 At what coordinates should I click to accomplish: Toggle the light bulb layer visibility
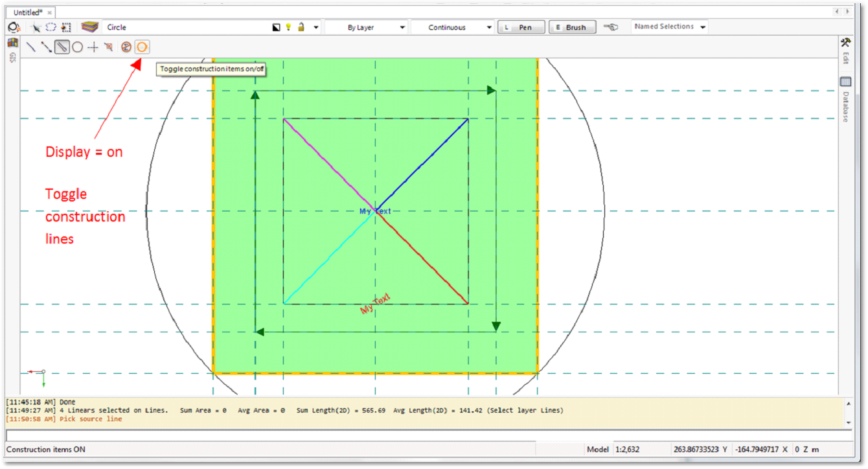(x=288, y=27)
